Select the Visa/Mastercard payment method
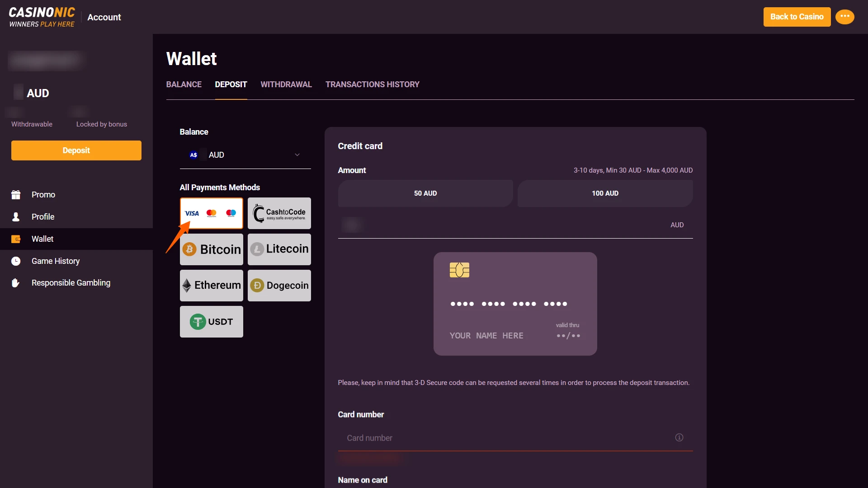This screenshot has height=488, width=868. point(211,213)
